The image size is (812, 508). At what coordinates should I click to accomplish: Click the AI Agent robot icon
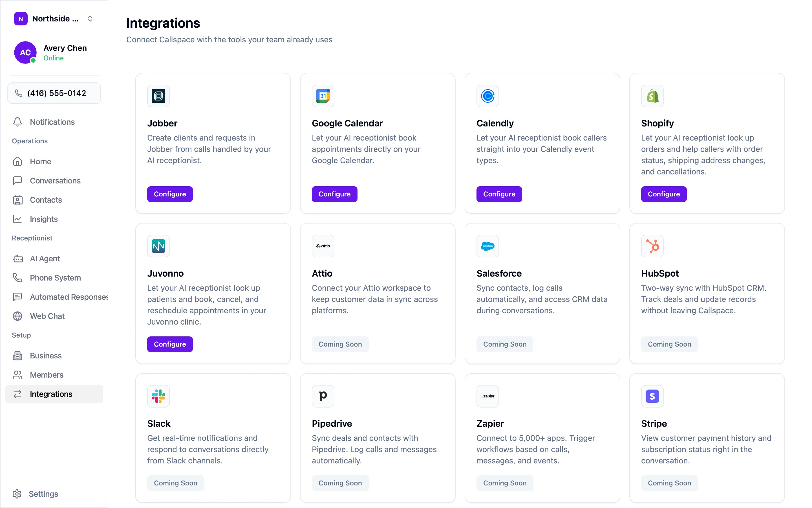pos(17,258)
